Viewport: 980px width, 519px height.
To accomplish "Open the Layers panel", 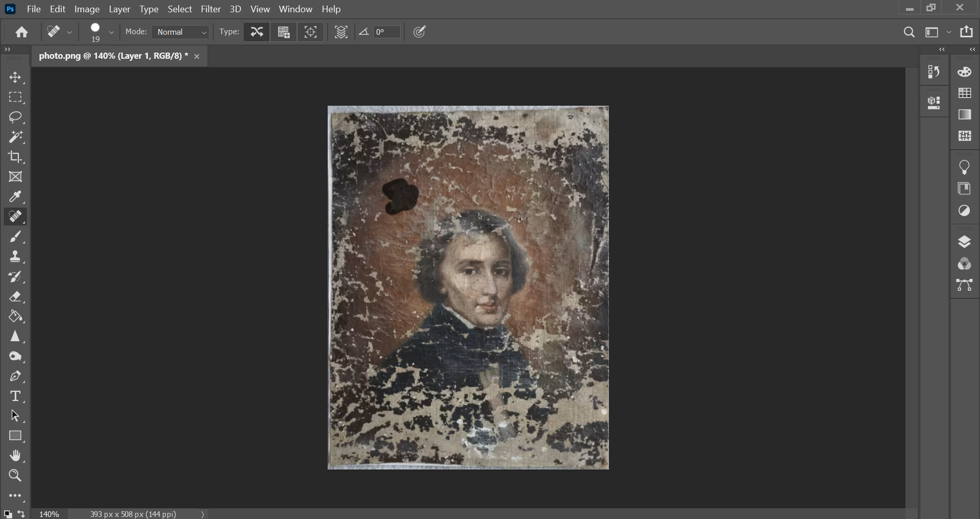I will click(965, 242).
